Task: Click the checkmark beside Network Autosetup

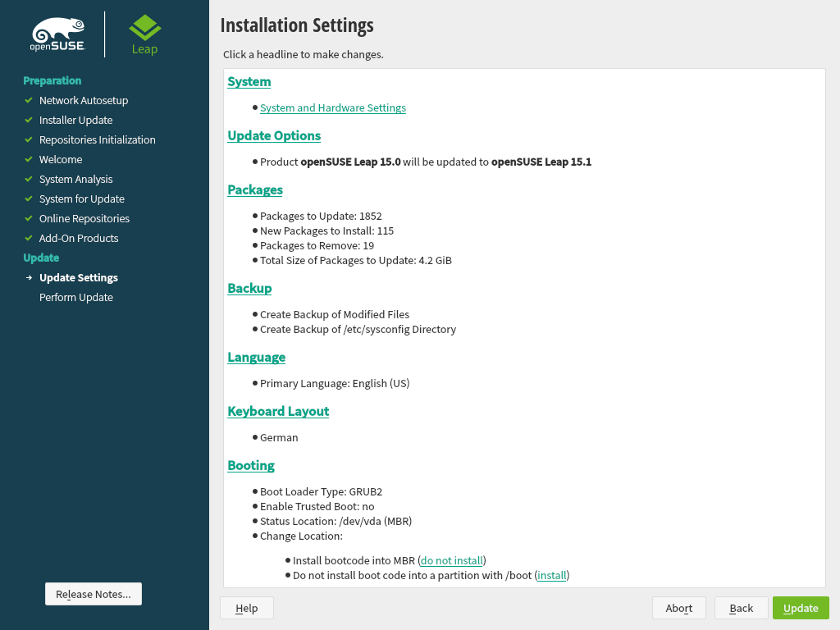Action: pos(29,100)
